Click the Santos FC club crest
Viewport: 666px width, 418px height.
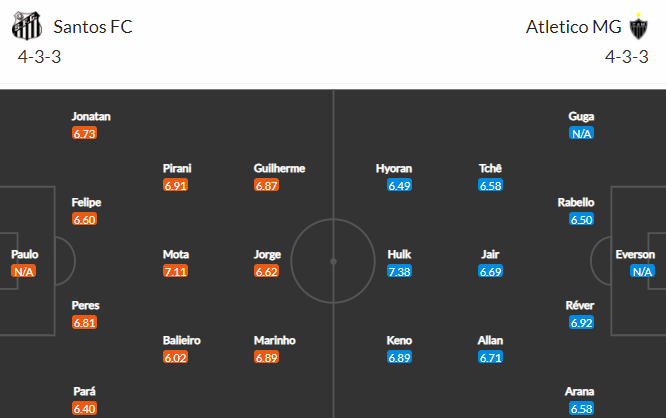coord(27,26)
